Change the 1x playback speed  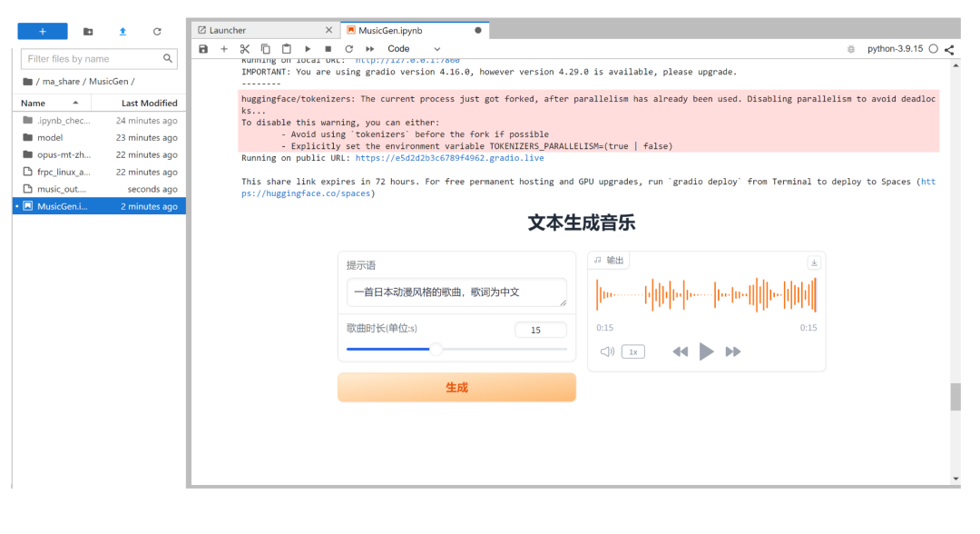click(x=633, y=352)
